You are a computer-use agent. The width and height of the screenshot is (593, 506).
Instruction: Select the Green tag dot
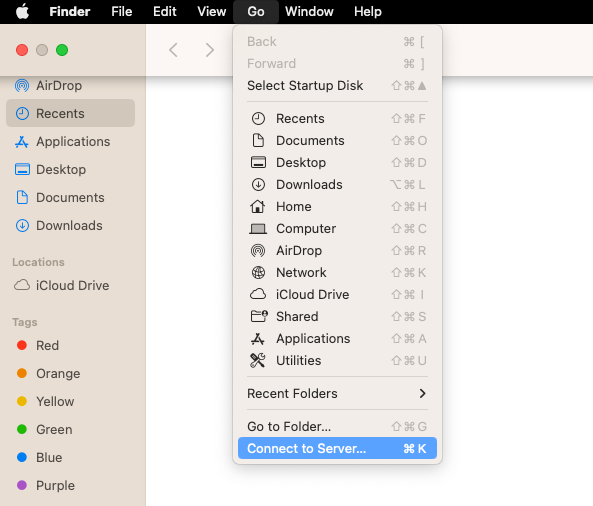22,429
